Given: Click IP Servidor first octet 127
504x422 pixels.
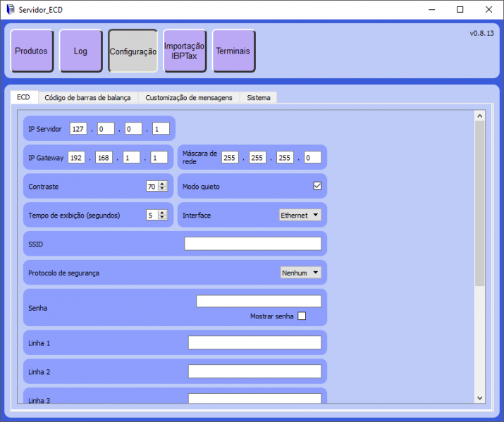Looking at the screenshot, I should tap(78, 129).
